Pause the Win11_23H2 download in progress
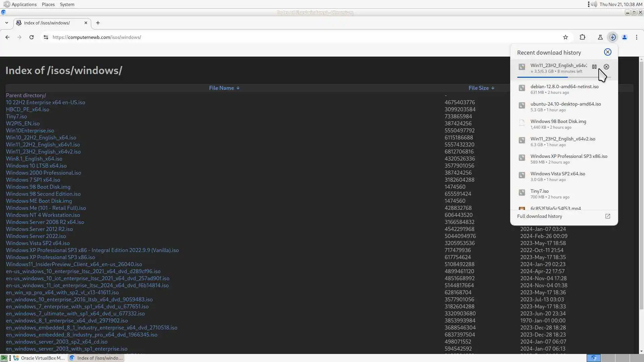 tap(594, 67)
